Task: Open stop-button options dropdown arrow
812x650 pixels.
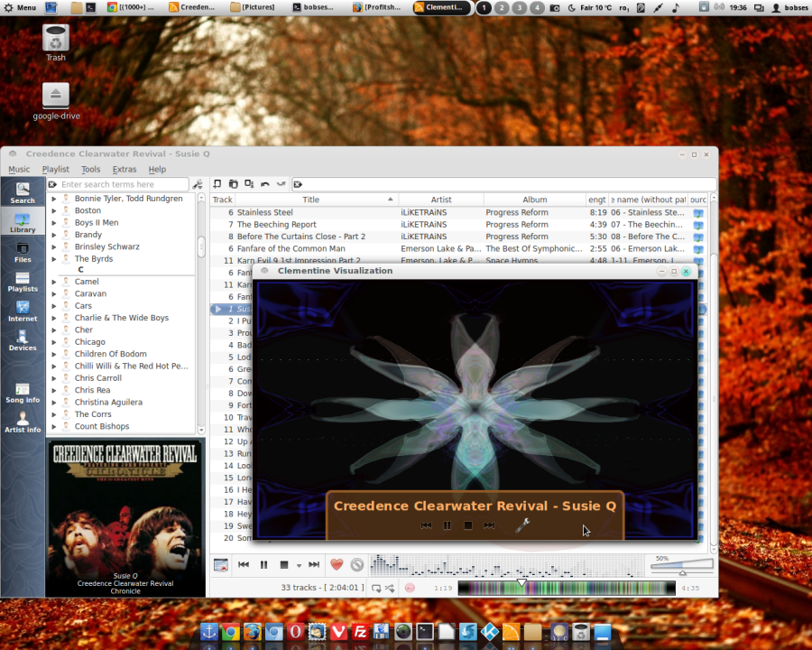Action: (299, 565)
